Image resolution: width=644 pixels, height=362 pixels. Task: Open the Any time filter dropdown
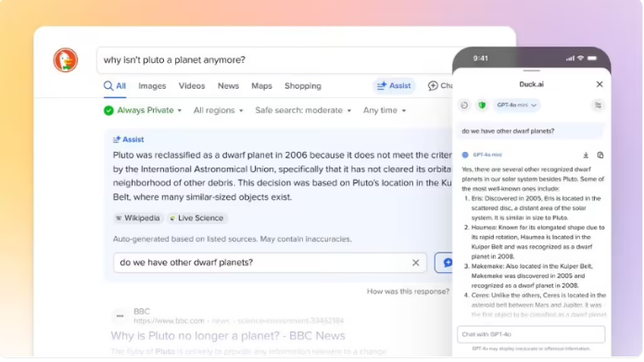(x=385, y=110)
